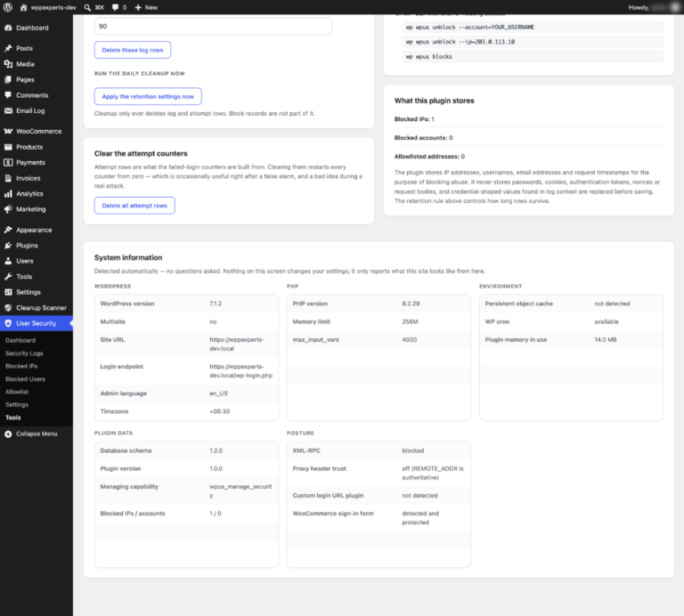Click the plus New icon in admin bar
Image resolution: width=684 pixels, height=616 pixels.
[x=138, y=7]
